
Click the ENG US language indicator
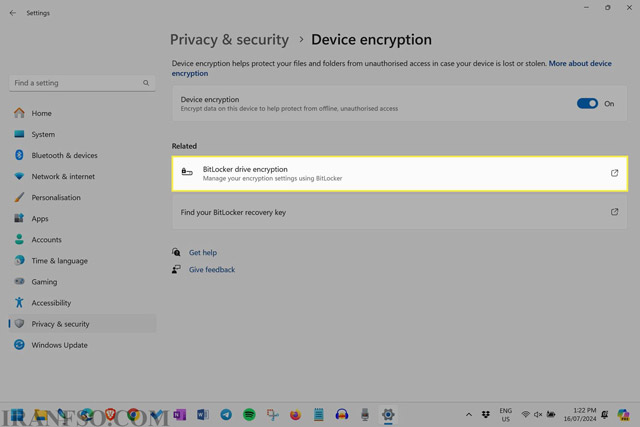505,415
